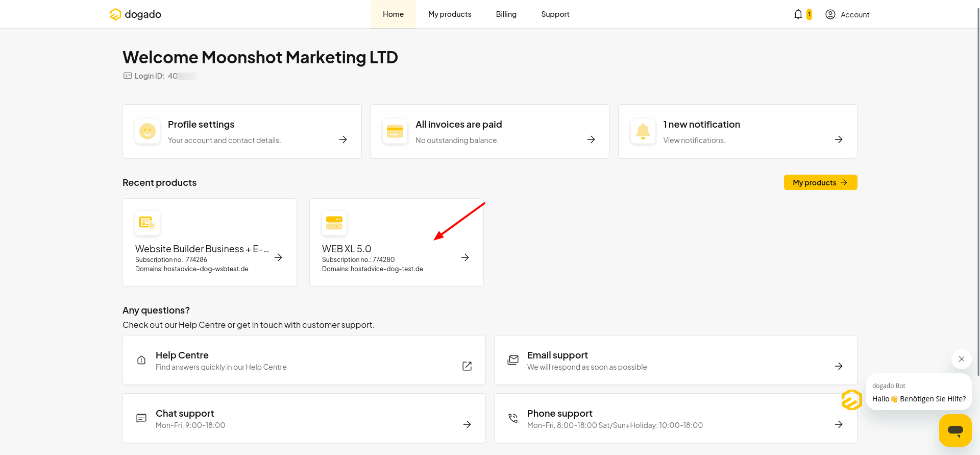Click the 'Any questions?' heading
980x455 pixels.
[x=156, y=310]
